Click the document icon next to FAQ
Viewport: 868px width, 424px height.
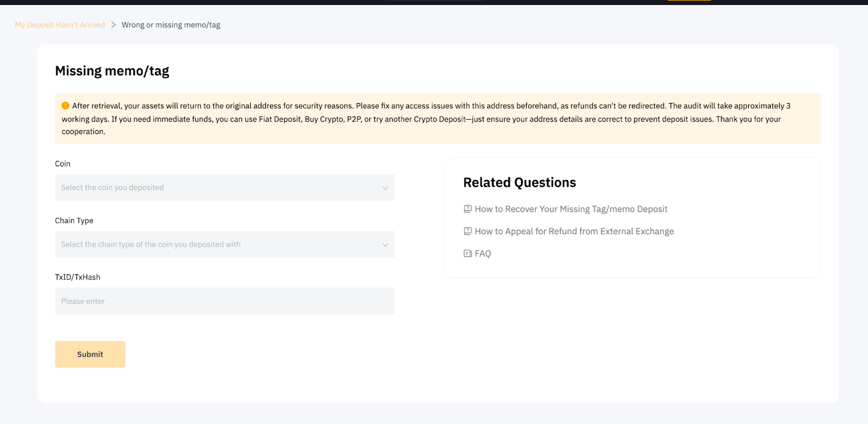[468, 253]
